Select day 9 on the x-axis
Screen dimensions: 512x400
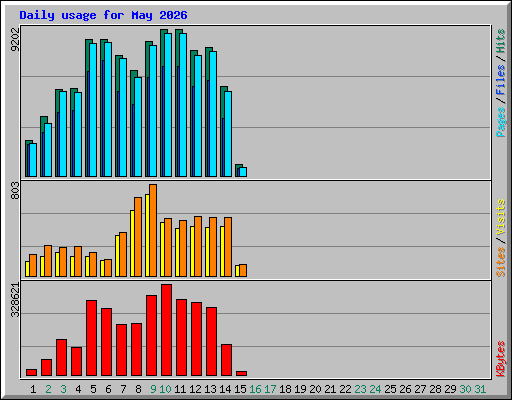pyautogui.click(x=153, y=389)
